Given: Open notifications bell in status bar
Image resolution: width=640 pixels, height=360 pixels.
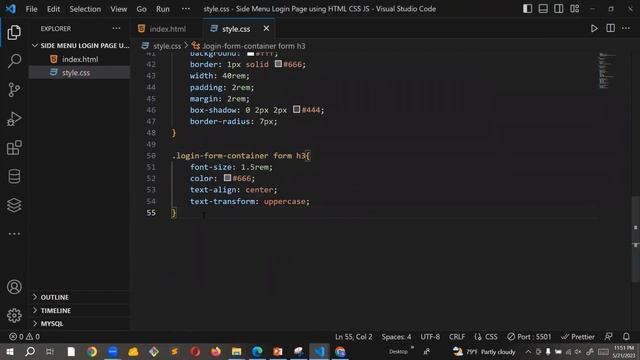Looking at the screenshot, I should [626, 337].
